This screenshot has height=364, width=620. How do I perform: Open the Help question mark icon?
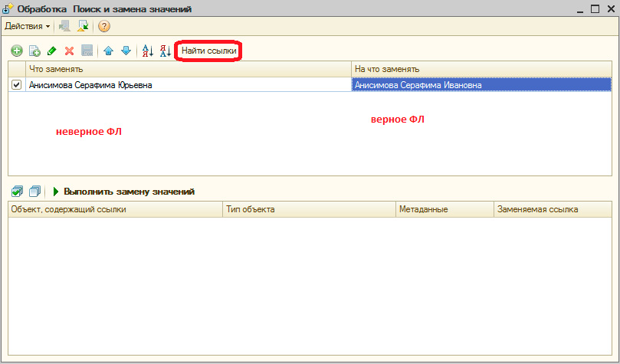(104, 26)
